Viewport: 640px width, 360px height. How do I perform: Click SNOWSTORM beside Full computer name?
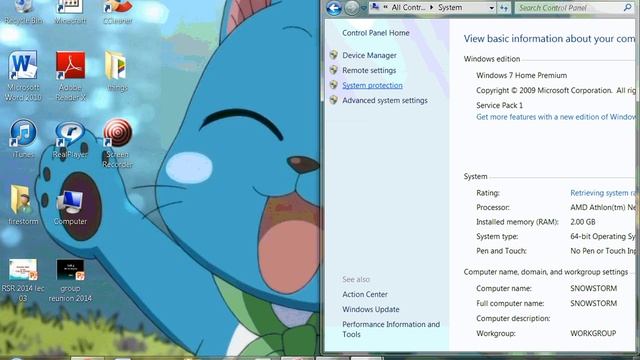[x=593, y=303]
